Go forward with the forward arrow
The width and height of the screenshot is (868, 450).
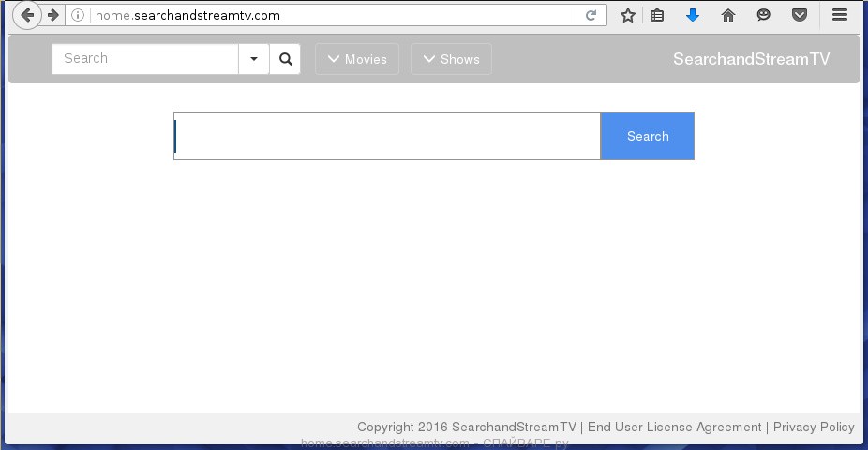click(53, 15)
